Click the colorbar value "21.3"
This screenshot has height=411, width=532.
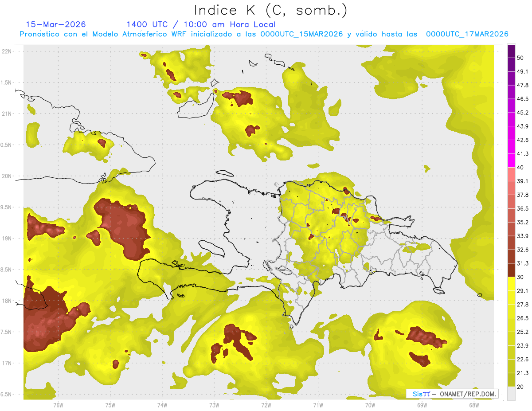(x=523, y=373)
